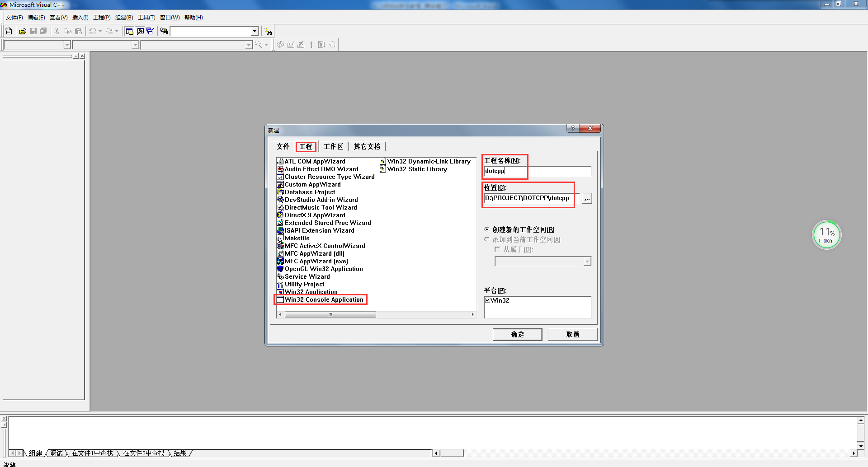Open the 文件(F) menu
The width and height of the screenshot is (868, 467).
click(x=14, y=18)
